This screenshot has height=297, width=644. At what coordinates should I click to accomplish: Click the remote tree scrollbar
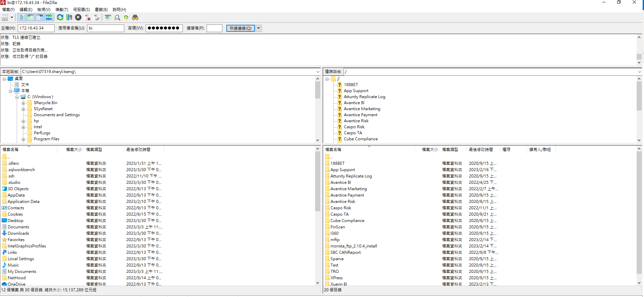pyautogui.click(x=639, y=95)
